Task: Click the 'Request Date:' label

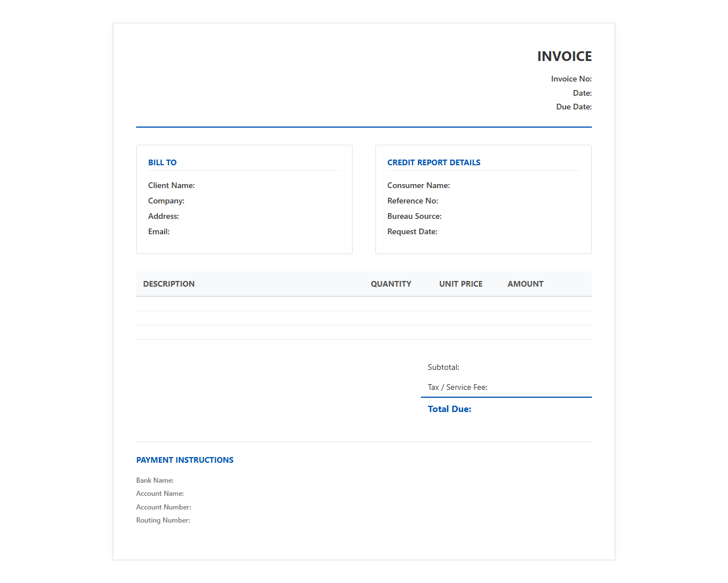Action: (412, 232)
